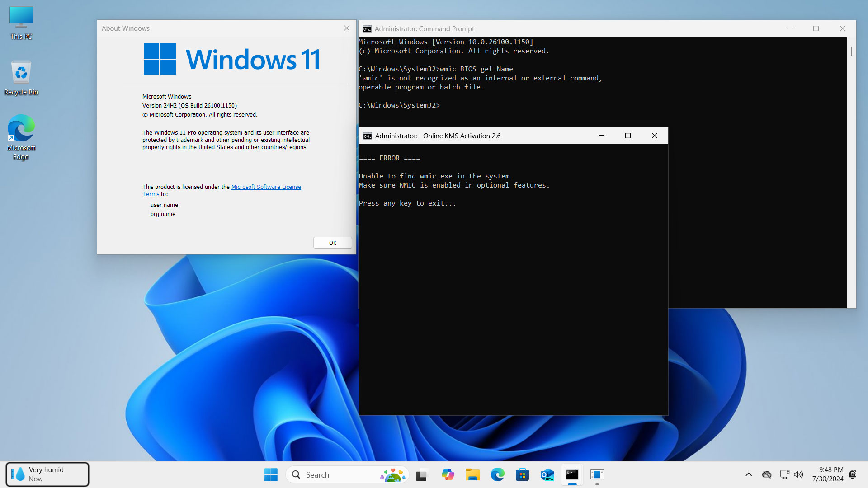The height and width of the screenshot is (488, 868).
Task: Open network settings tray icon
Action: pyautogui.click(x=785, y=474)
